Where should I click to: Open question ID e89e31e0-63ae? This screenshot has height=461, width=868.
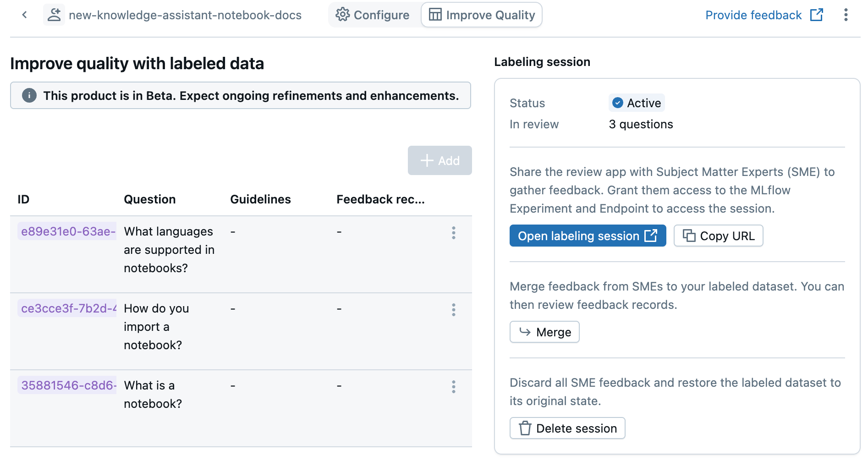coord(68,231)
